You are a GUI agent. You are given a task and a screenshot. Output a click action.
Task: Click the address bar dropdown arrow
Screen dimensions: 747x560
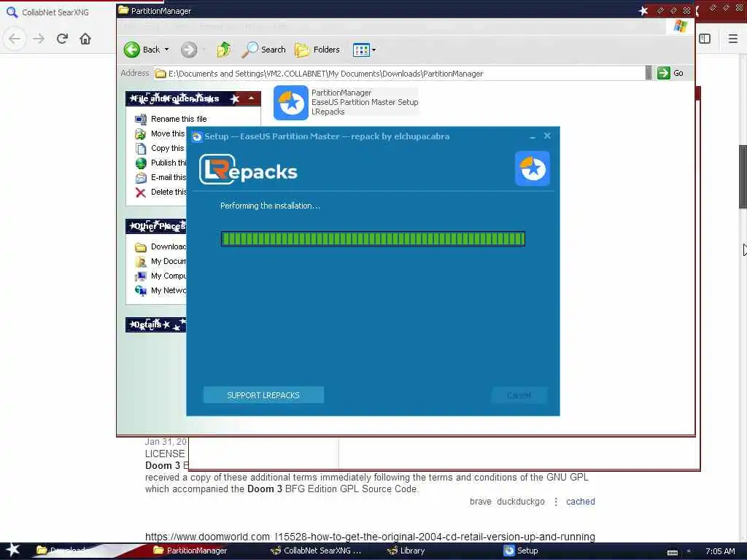649,73
